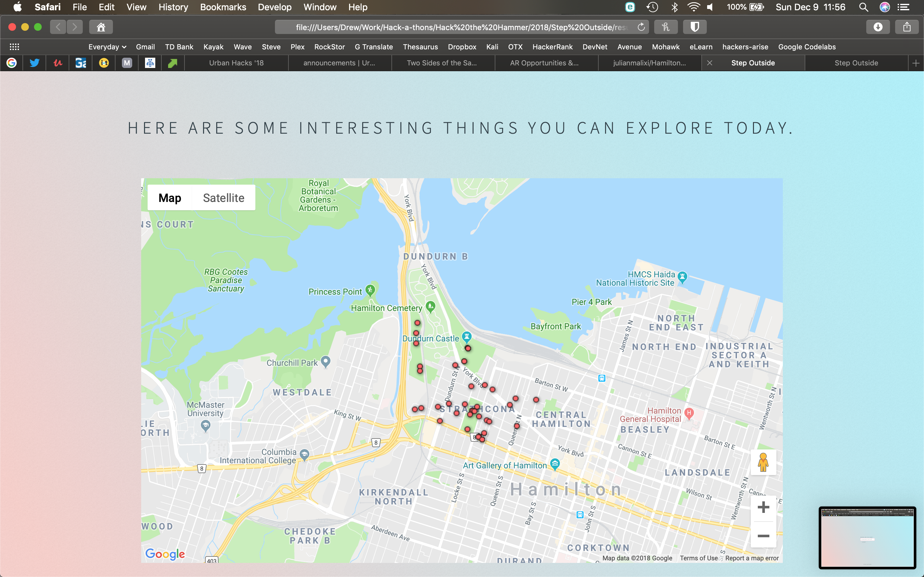Click the address bar URL field
Viewport: 924px width, 577px height.
[458, 27]
